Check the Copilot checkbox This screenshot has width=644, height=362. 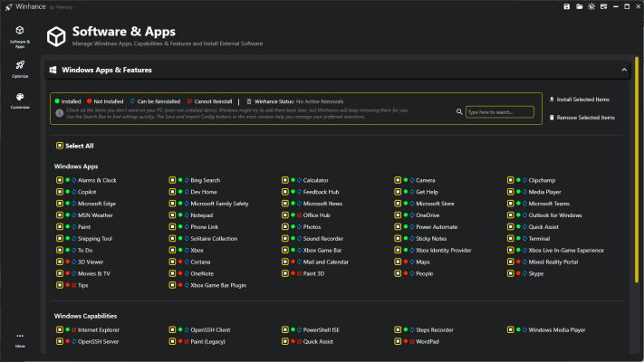click(60, 192)
